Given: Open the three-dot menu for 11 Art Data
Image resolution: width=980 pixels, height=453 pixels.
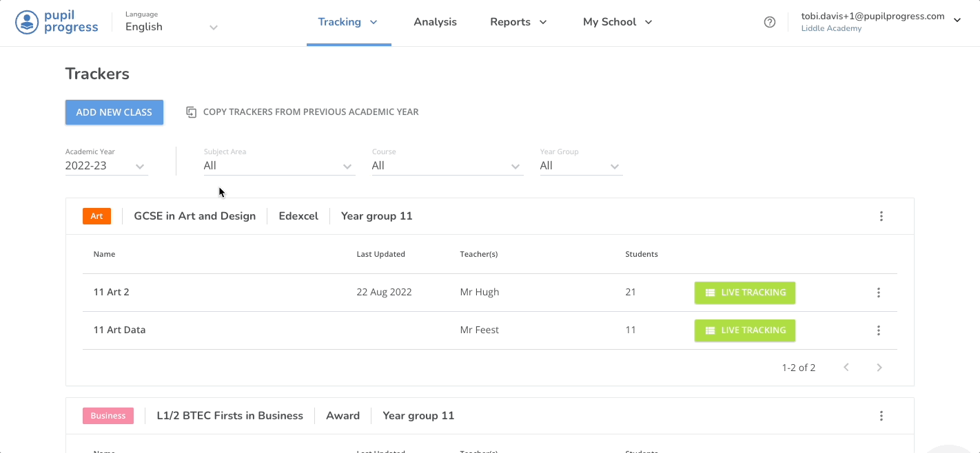Looking at the screenshot, I should (x=879, y=330).
